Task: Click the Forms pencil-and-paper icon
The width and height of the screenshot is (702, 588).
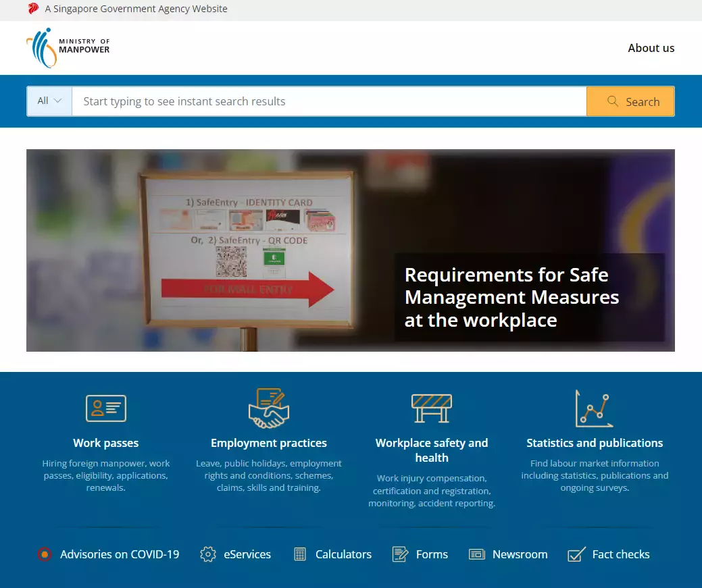Action: 400,554
